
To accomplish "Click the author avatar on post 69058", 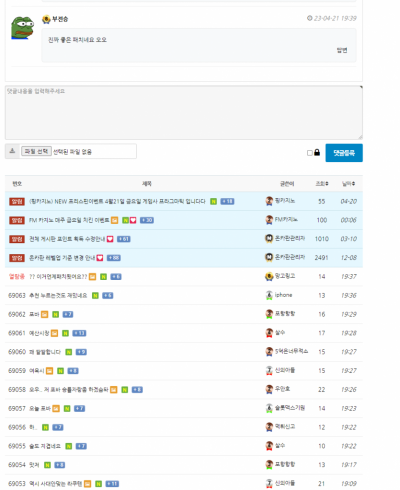I will click(269, 389).
